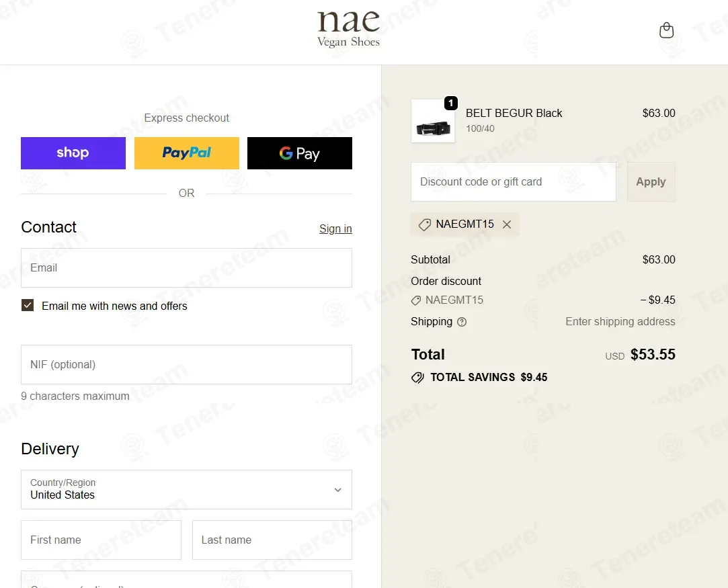Click the quantity badge on the belt thumbnail
The height and width of the screenshot is (588, 728).
451,103
